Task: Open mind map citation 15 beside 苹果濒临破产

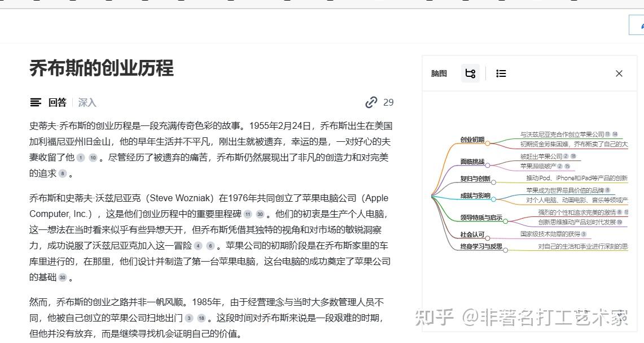Action: [x=567, y=166]
